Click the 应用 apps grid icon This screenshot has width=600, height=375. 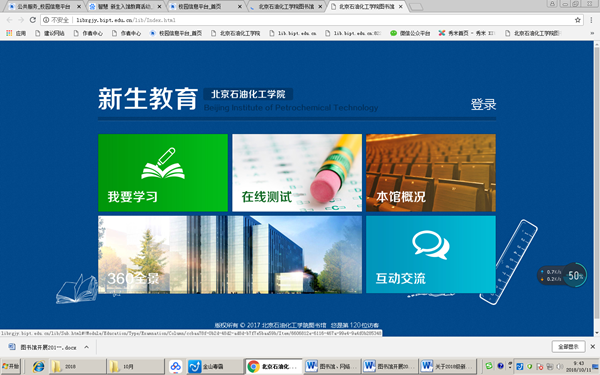pos(9,33)
